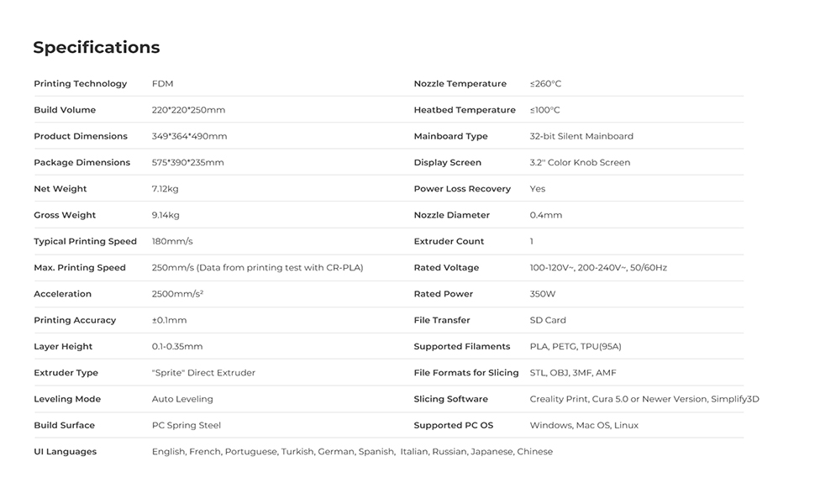This screenshot has width=815, height=504.
Task: Select the Nozzle Temperature ≤260°C value
Action: click(x=545, y=84)
